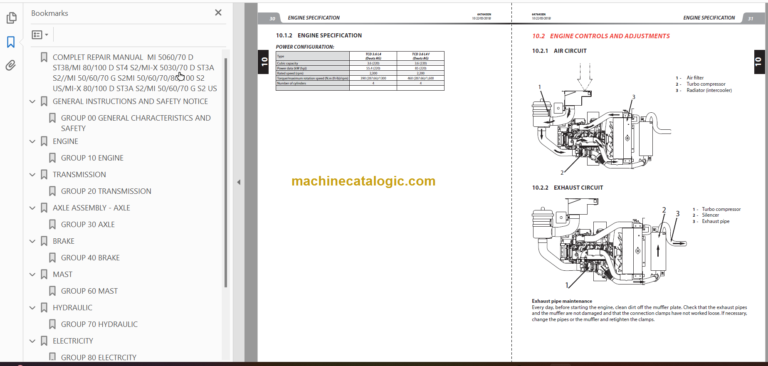Click the bookmark icon beside BRAKE heading

click(44, 242)
